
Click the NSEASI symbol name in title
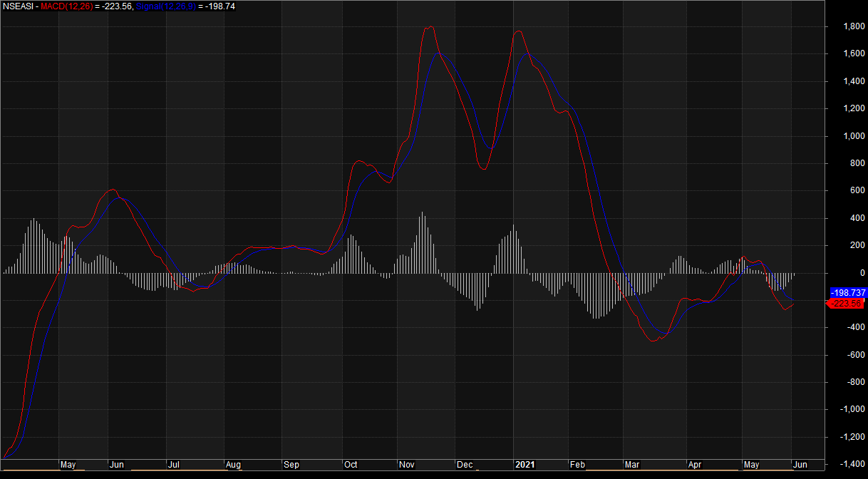coord(17,6)
